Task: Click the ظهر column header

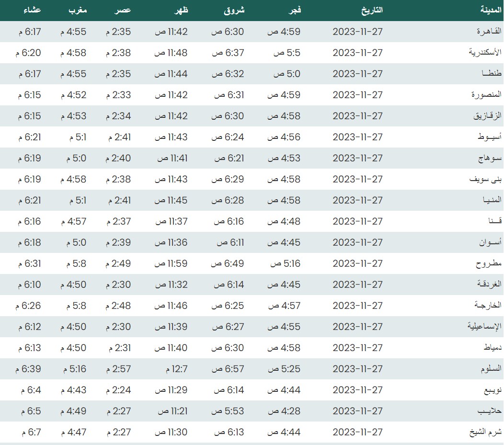Action: (x=181, y=10)
